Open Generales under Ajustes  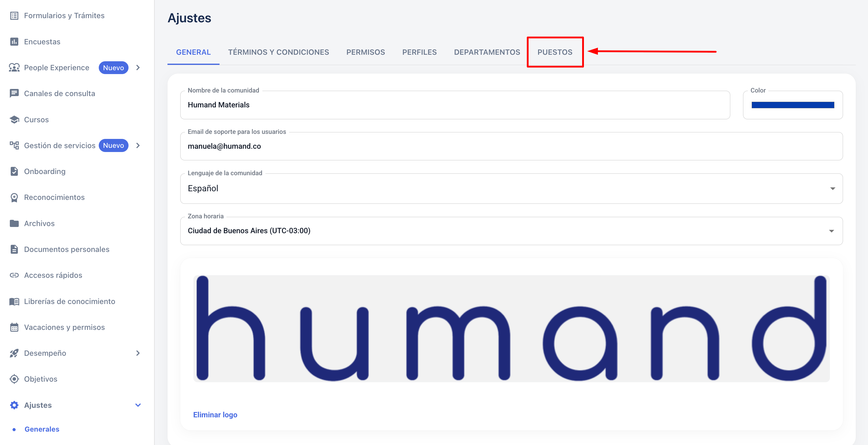tap(42, 429)
